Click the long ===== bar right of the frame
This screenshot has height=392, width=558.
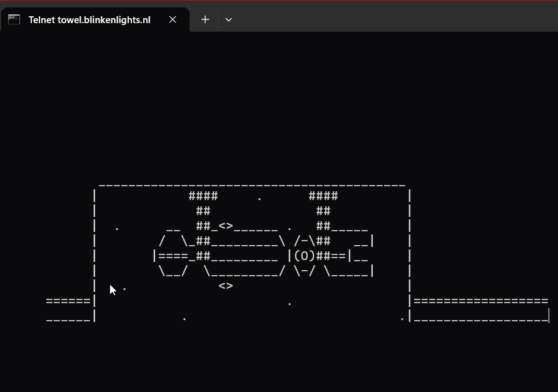pyautogui.click(x=480, y=301)
